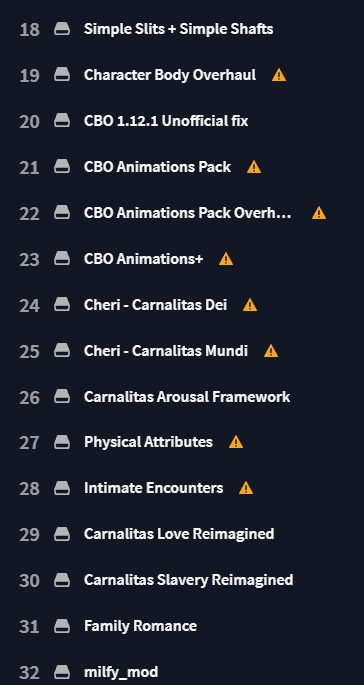Click position number 31 in load order
This screenshot has width=364, height=685.
tap(29, 627)
